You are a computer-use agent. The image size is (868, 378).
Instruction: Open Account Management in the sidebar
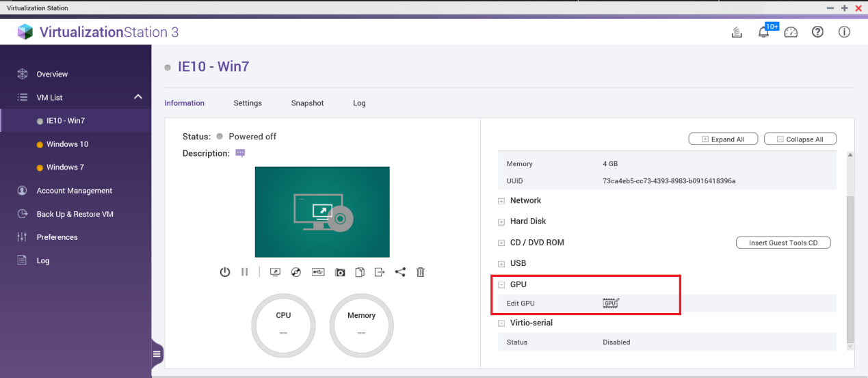75,191
